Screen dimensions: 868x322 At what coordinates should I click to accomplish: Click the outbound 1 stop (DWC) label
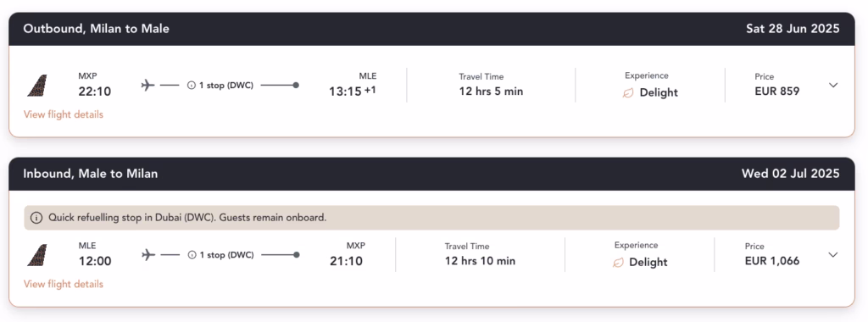[225, 86]
